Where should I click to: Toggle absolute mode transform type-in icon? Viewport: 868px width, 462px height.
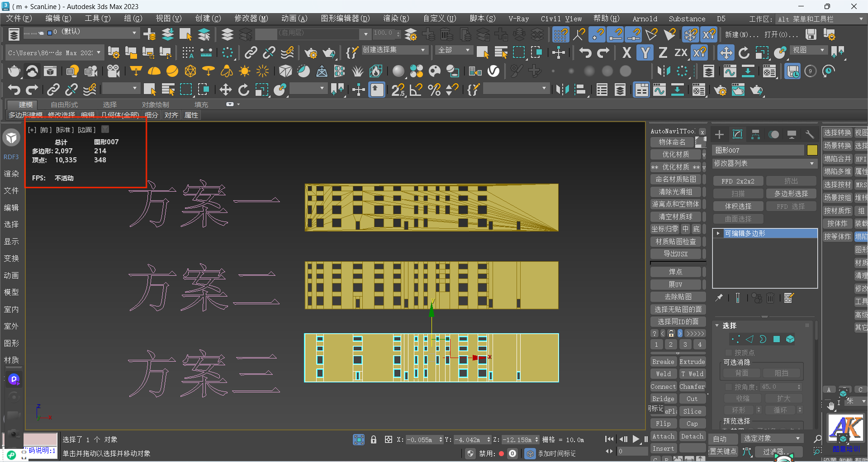(389, 439)
